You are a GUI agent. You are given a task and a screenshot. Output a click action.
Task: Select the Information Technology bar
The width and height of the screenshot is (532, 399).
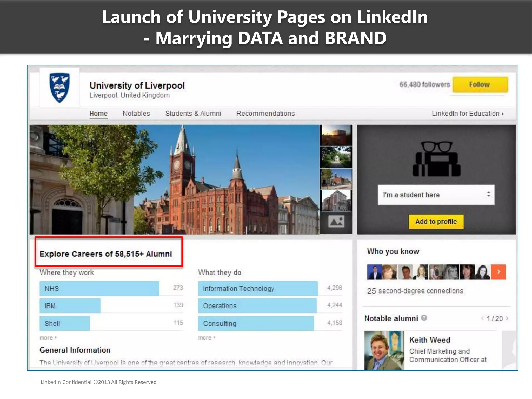pos(258,288)
